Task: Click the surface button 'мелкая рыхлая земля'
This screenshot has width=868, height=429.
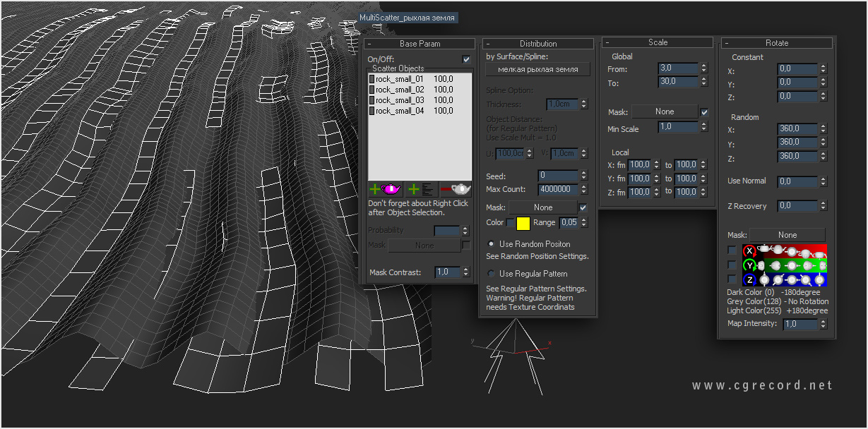Action: (x=538, y=69)
